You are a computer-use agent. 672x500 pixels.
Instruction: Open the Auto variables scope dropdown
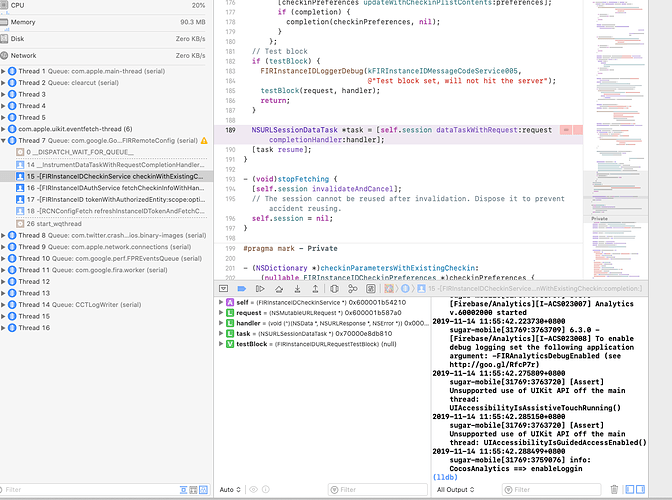pos(230,489)
